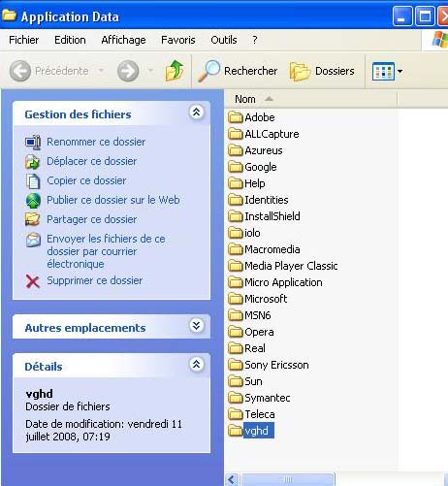Show the Dossiers folder tree pane

[x=322, y=71]
